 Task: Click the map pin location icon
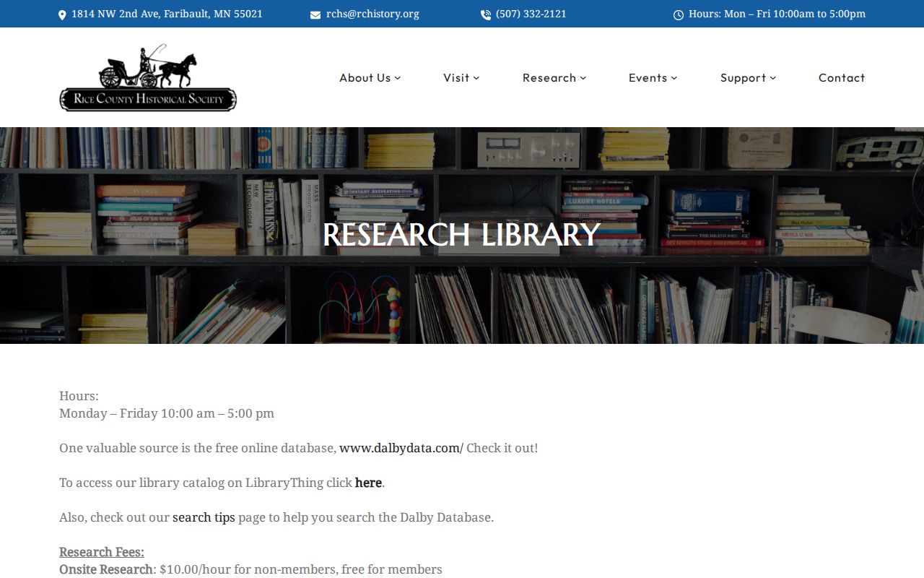pyautogui.click(x=62, y=14)
